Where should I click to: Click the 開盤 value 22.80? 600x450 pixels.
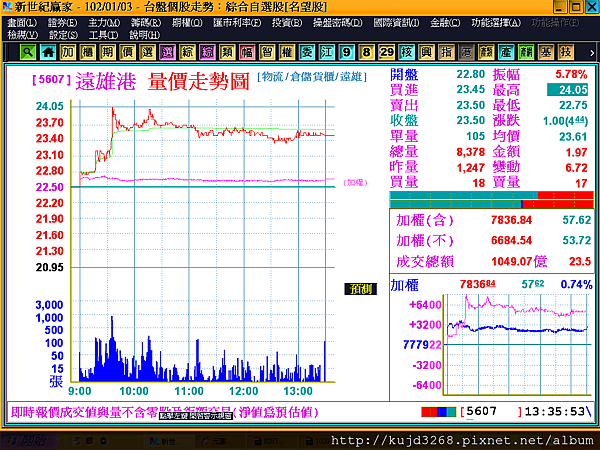coord(470,74)
